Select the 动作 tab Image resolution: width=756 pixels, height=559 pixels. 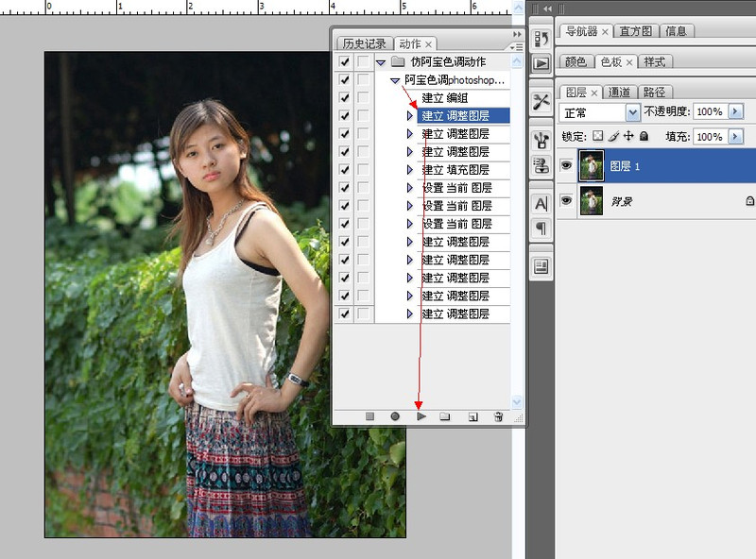click(x=410, y=43)
